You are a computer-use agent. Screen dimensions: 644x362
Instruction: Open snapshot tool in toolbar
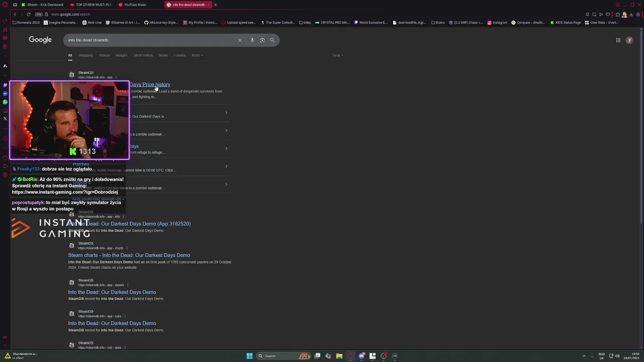(594, 15)
